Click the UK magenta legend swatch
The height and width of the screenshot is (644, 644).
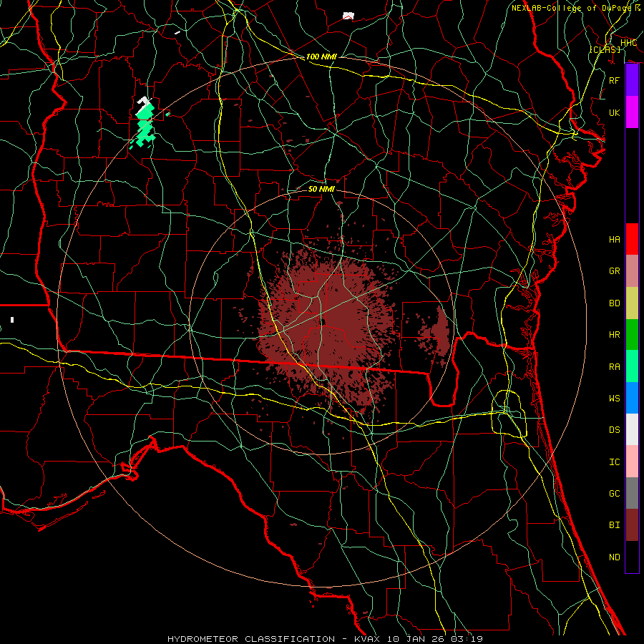632,112
